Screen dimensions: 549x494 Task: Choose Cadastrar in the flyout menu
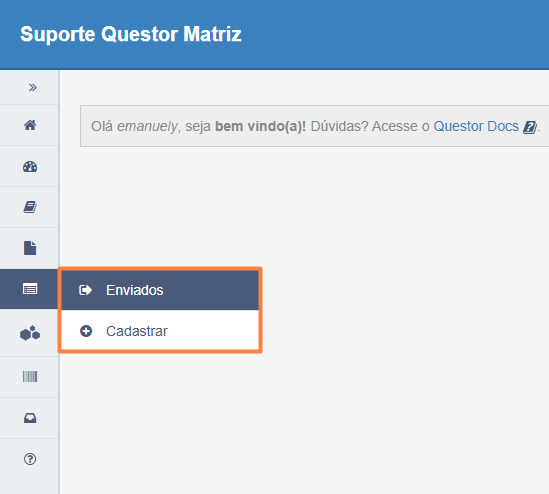[x=160, y=331]
